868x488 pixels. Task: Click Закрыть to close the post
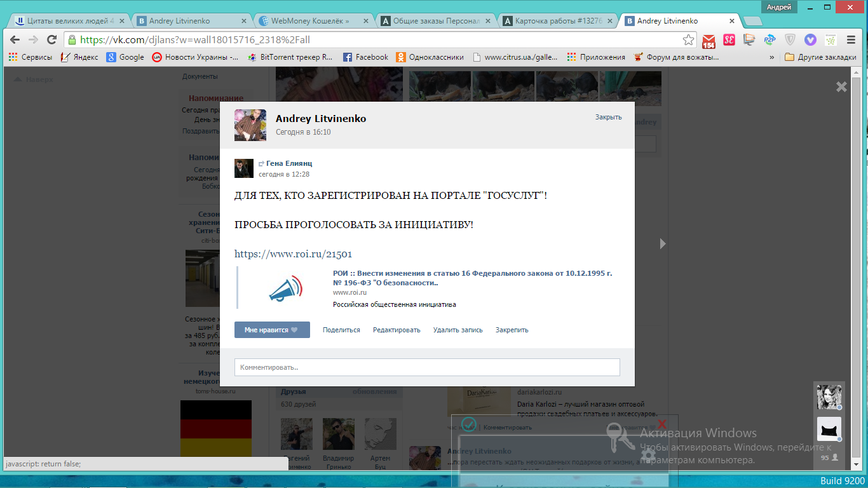(608, 117)
